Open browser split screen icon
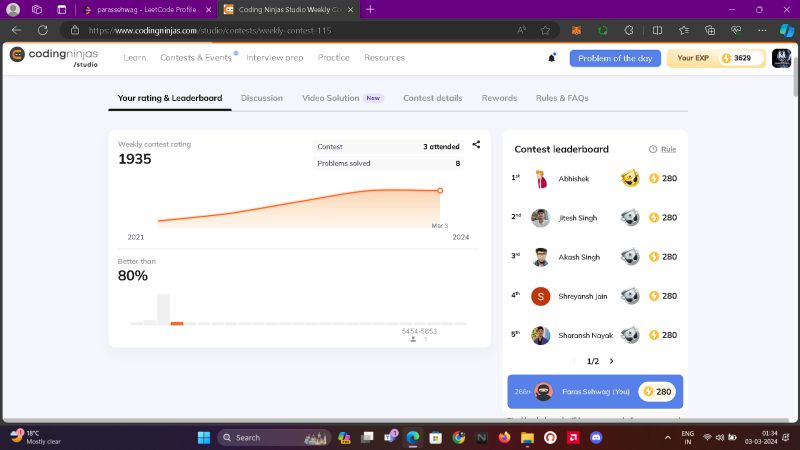Image resolution: width=800 pixels, height=450 pixels. 657,31
